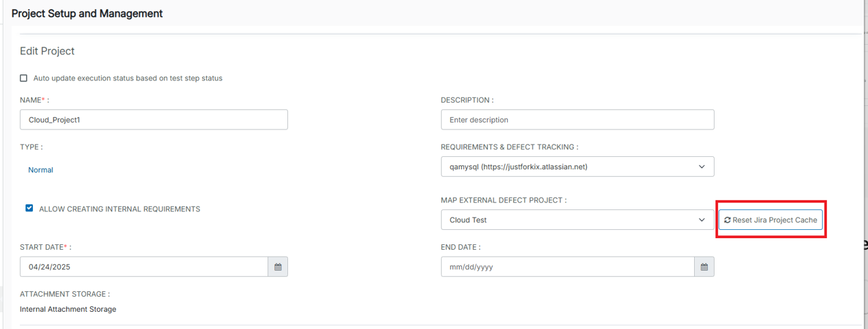Click chevron arrow beside Cloud Test
The width and height of the screenshot is (868, 329).
pyautogui.click(x=702, y=220)
